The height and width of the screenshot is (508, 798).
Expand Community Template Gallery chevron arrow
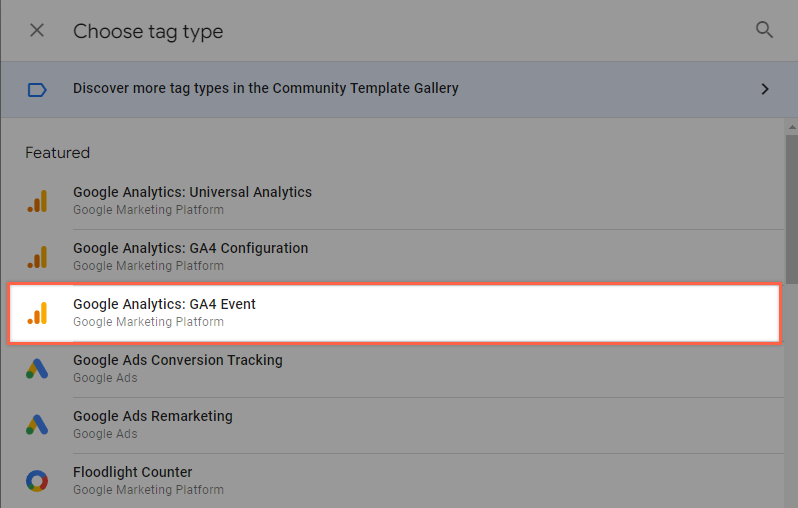click(764, 89)
